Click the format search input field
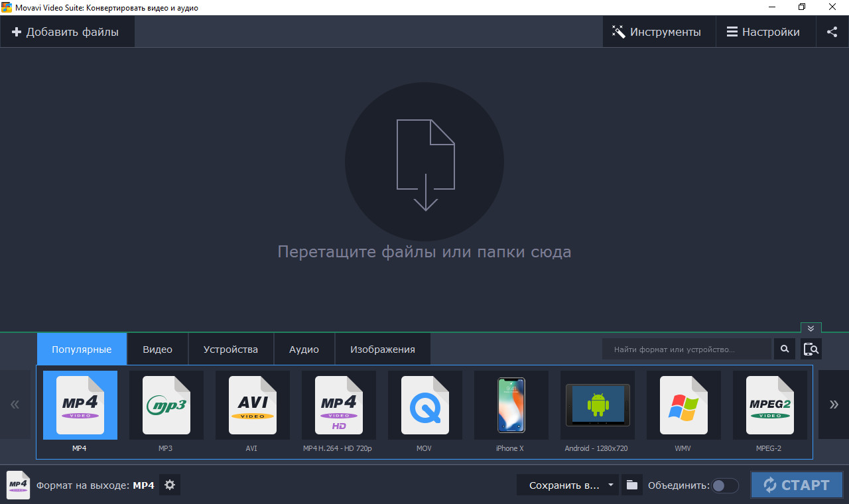Viewport: 849px width, 504px height. (x=686, y=349)
